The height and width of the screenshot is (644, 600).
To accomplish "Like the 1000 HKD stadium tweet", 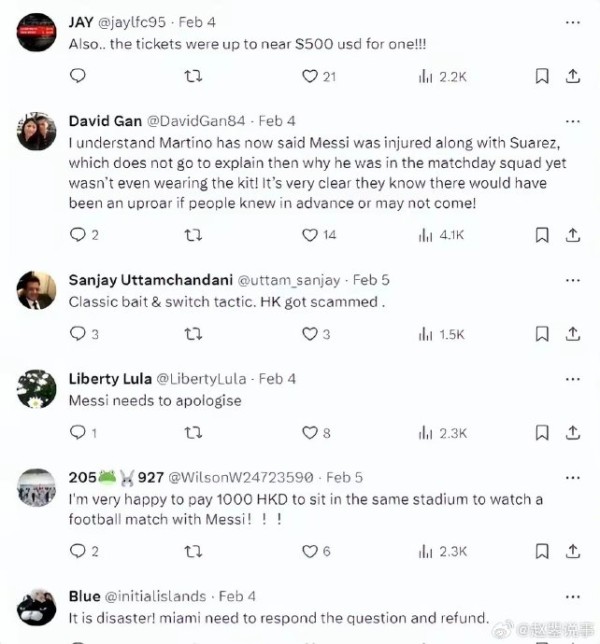I will click(310, 551).
